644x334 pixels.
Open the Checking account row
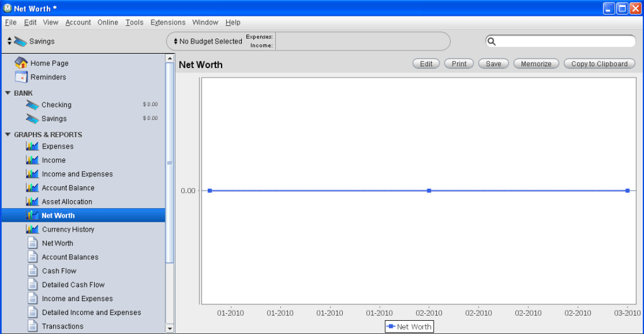click(83, 105)
